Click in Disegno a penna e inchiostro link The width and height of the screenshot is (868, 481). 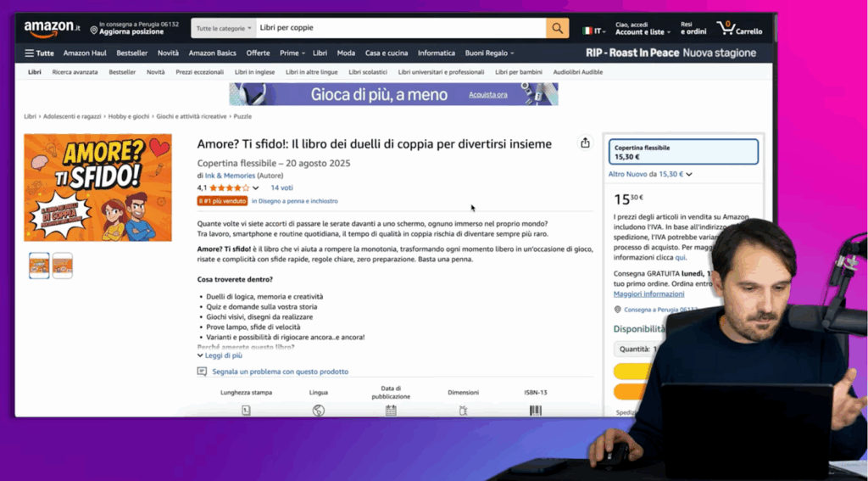pos(294,201)
